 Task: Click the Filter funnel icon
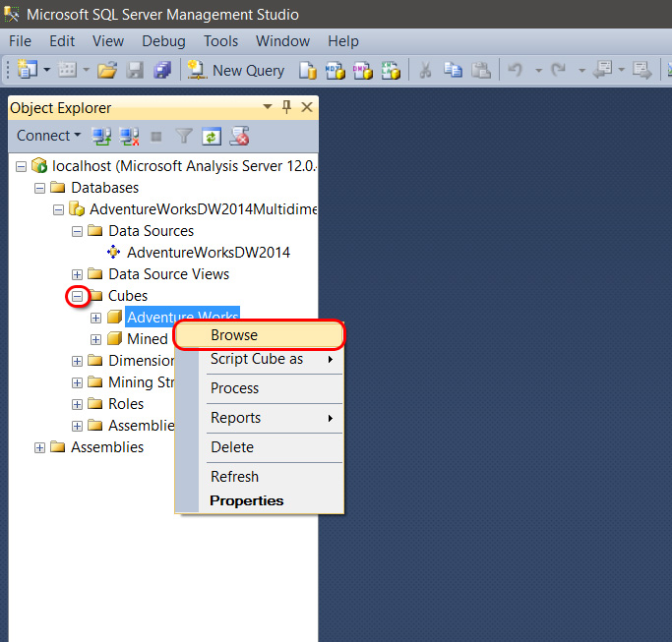pyautogui.click(x=184, y=137)
